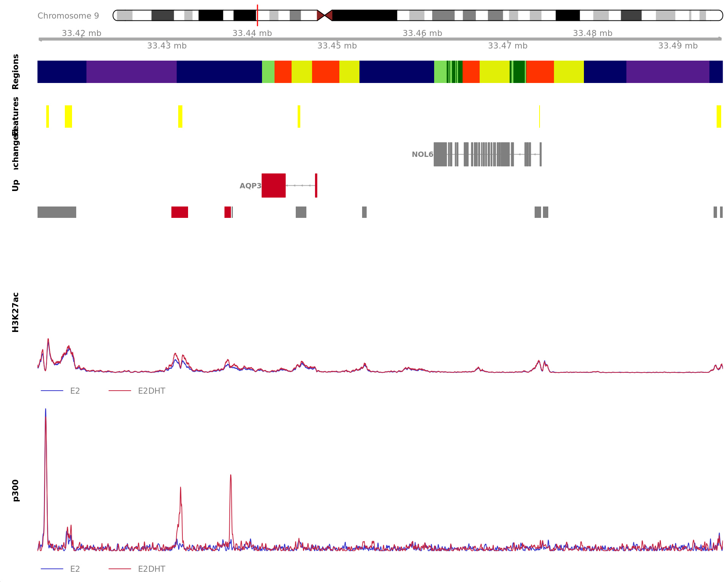Select the p300 track title
Image resolution: width=728 pixels, height=582 pixels.
pyautogui.click(x=16, y=491)
